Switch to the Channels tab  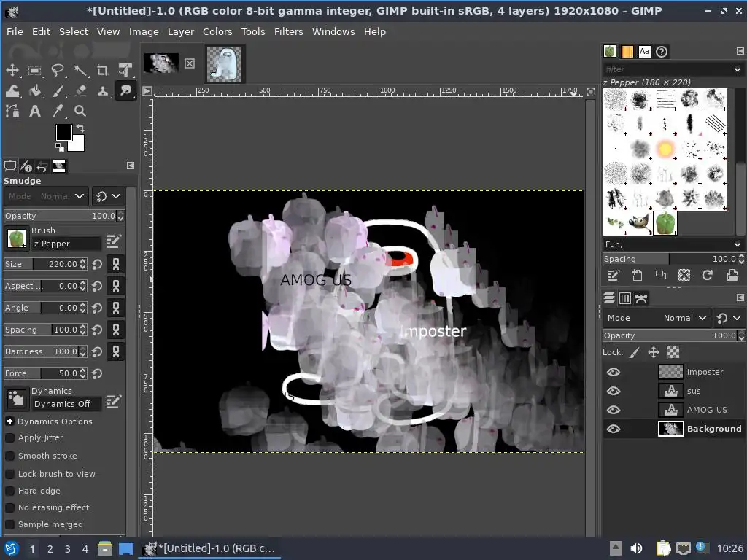point(625,298)
